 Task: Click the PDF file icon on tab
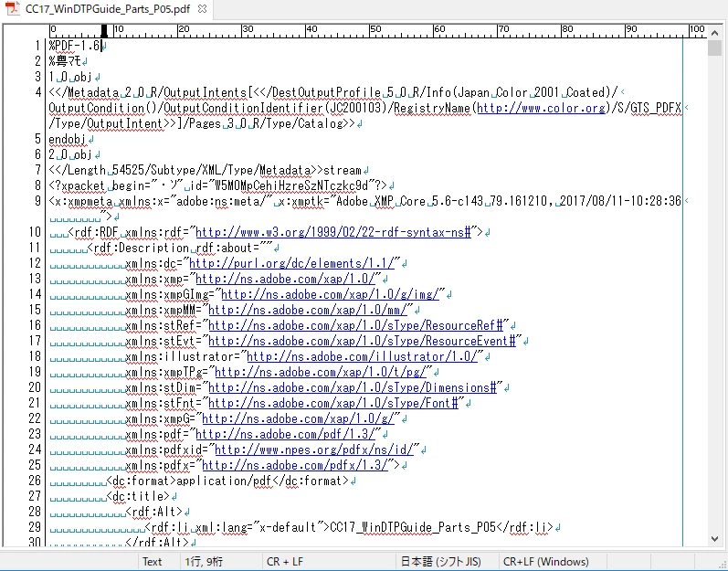(x=13, y=8)
